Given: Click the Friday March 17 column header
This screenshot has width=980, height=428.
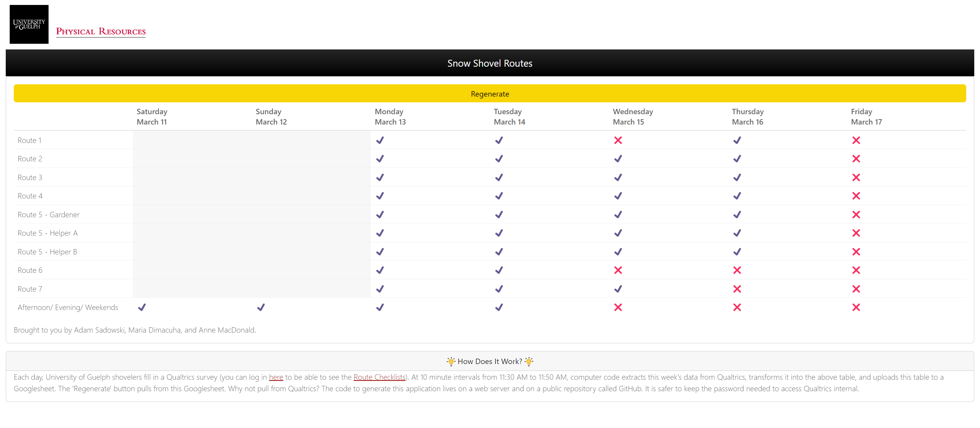Looking at the screenshot, I should click(866, 116).
